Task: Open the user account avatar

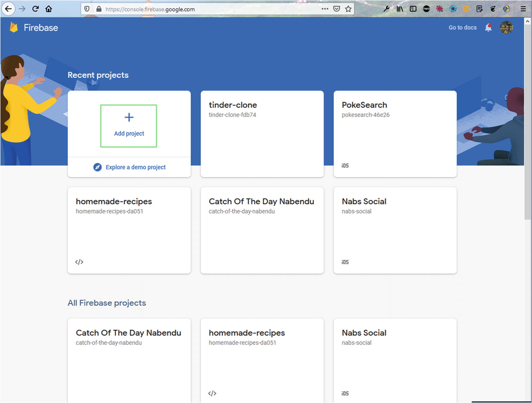Action: 506,28
